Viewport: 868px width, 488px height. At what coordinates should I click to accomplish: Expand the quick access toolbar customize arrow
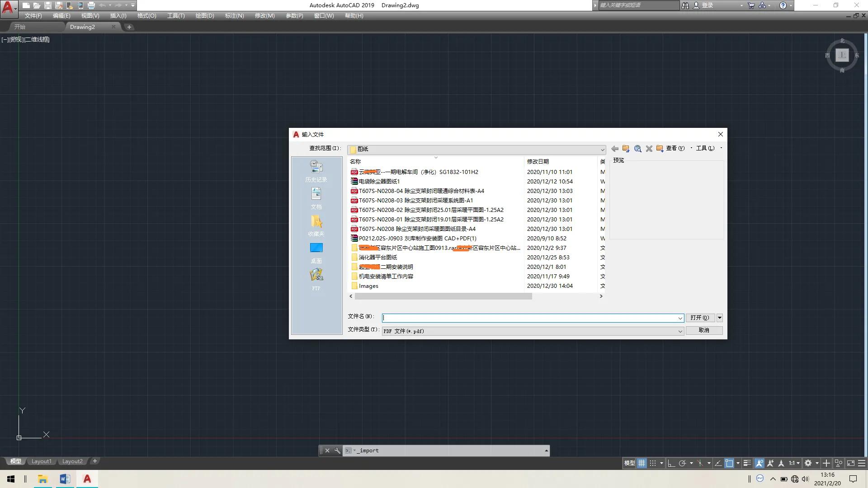click(x=132, y=5)
